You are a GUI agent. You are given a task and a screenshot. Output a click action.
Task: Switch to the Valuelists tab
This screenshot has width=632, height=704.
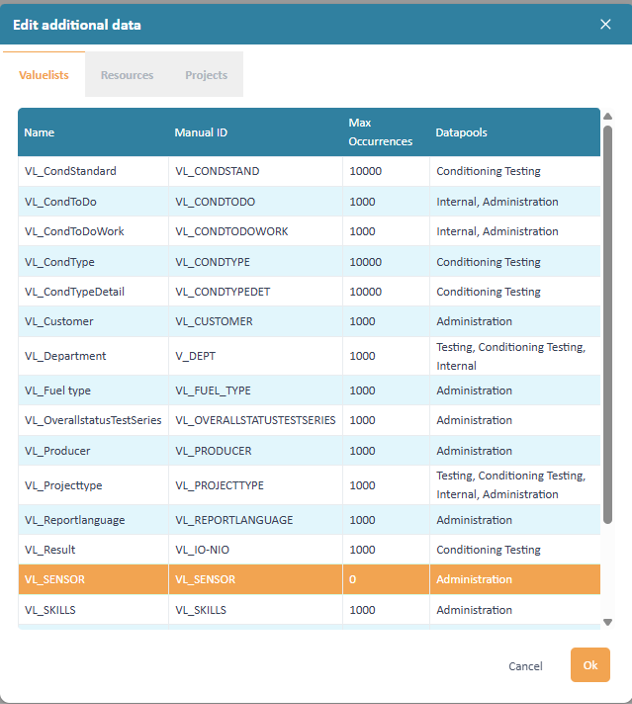[x=44, y=75]
